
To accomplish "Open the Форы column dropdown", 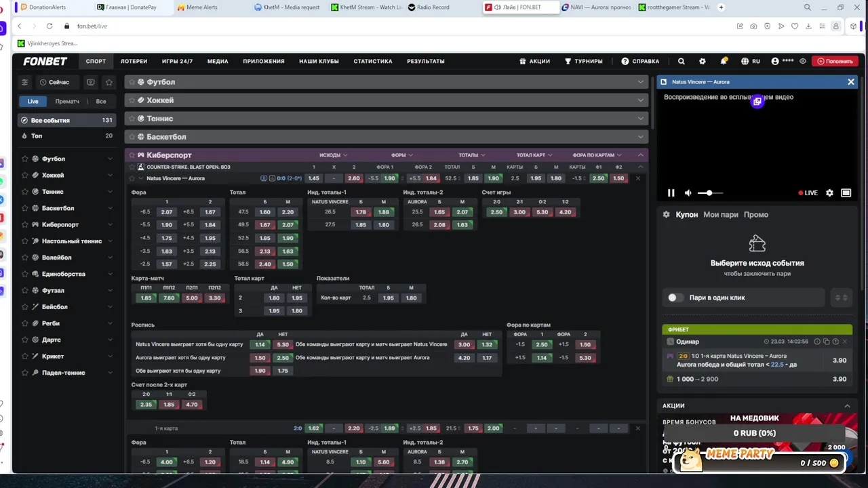I will pos(401,155).
